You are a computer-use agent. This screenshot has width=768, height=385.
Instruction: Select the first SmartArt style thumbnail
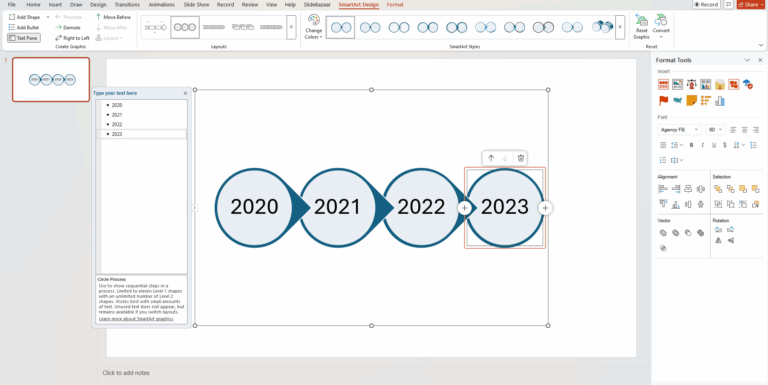[340, 27]
